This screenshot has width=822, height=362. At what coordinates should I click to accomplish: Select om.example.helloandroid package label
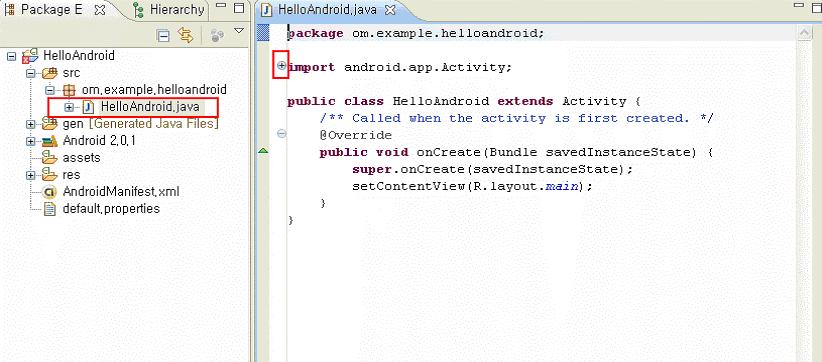[x=154, y=90]
